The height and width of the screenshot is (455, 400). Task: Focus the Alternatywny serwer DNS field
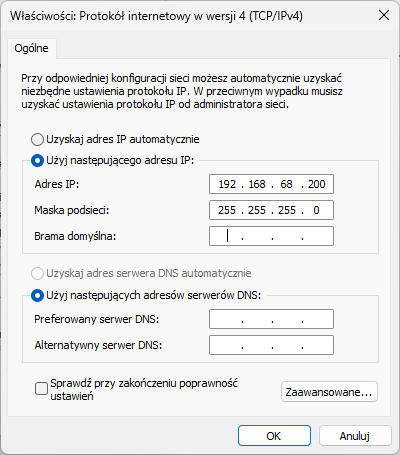pyautogui.click(x=271, y=345)
